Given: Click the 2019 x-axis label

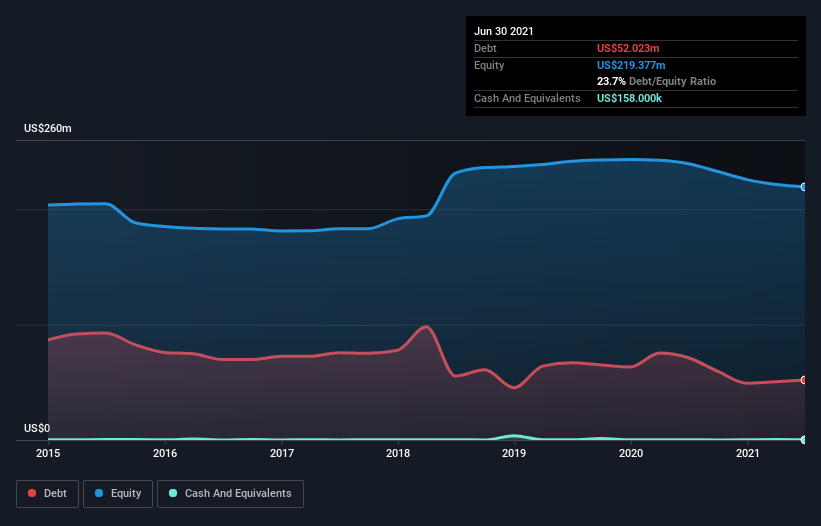Looking at the screenshot, I should click(514, 453).
